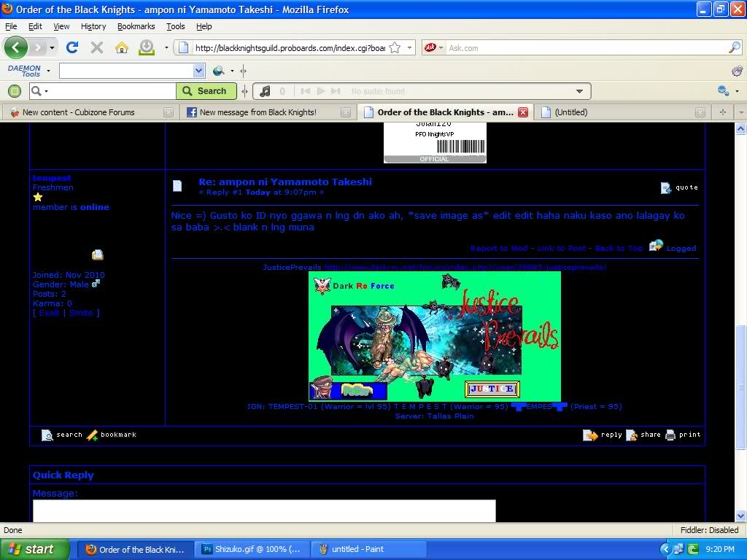Click the Ask.com search engine icon
The image size is (747, 560).
tap(430, 47)
